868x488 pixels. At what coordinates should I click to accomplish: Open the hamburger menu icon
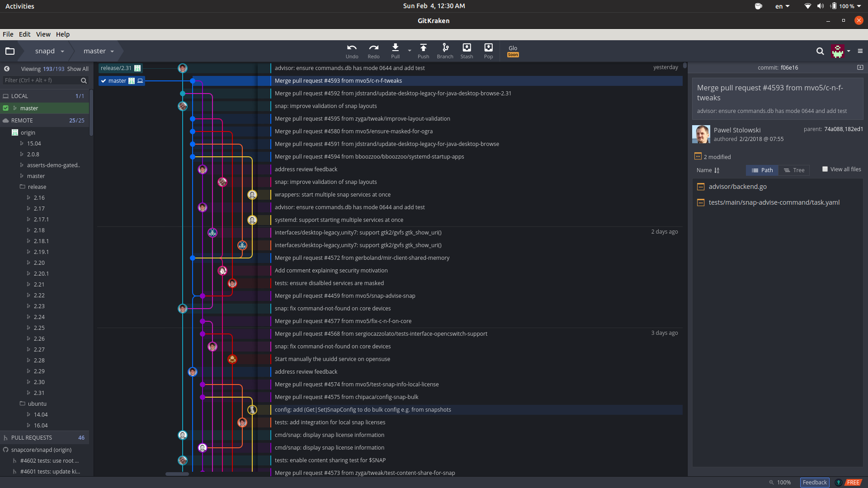point(860,51)
